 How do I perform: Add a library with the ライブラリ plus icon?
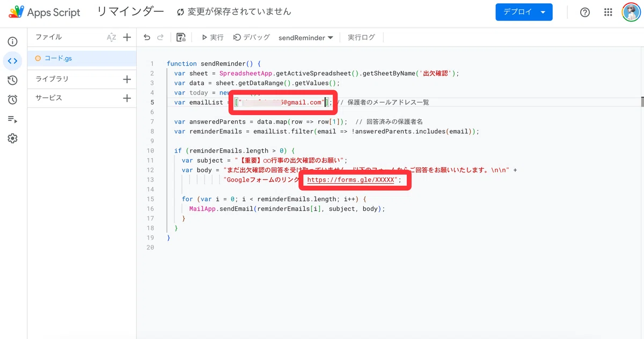click(127, 79)
